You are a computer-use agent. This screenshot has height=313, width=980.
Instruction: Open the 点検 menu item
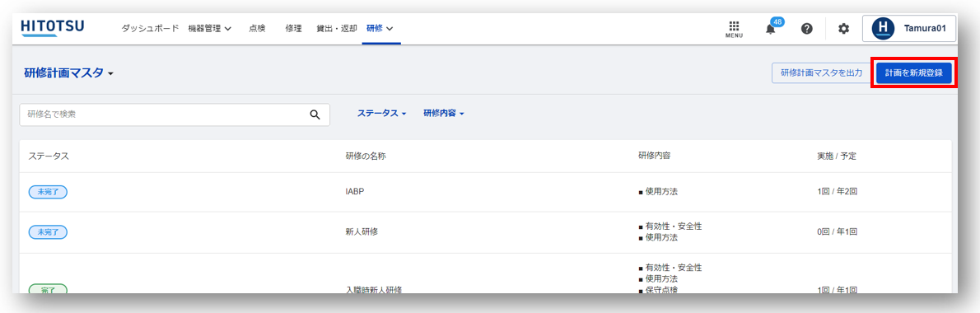pos(257,29)
